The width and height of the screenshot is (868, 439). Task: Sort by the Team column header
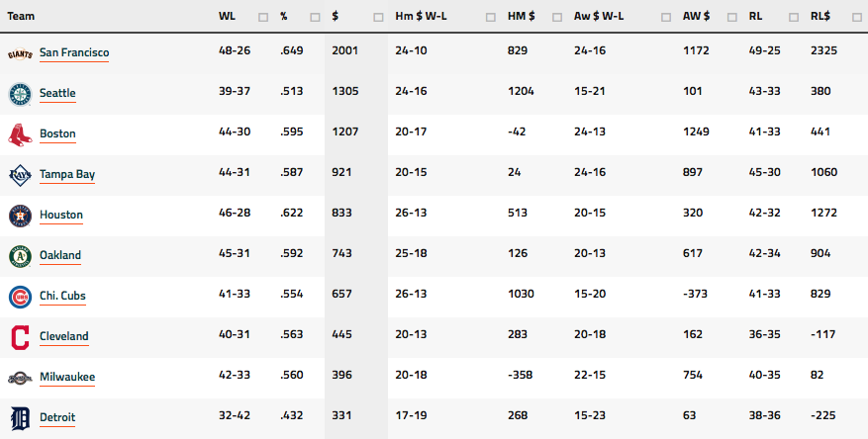tap(21, 16)
